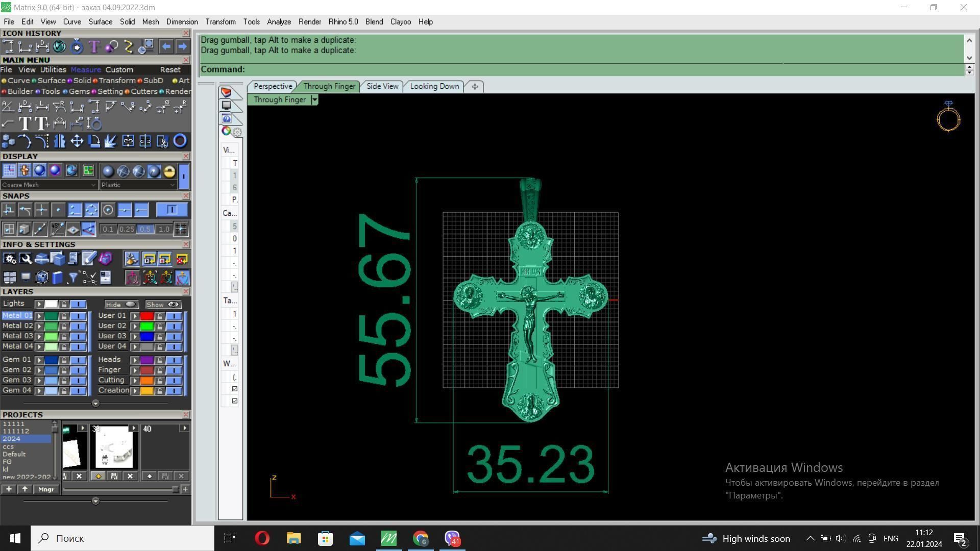Collapse Layers panel with bottom round arrow
This screenshot has height=551, width=980.
tap(95, 404)
